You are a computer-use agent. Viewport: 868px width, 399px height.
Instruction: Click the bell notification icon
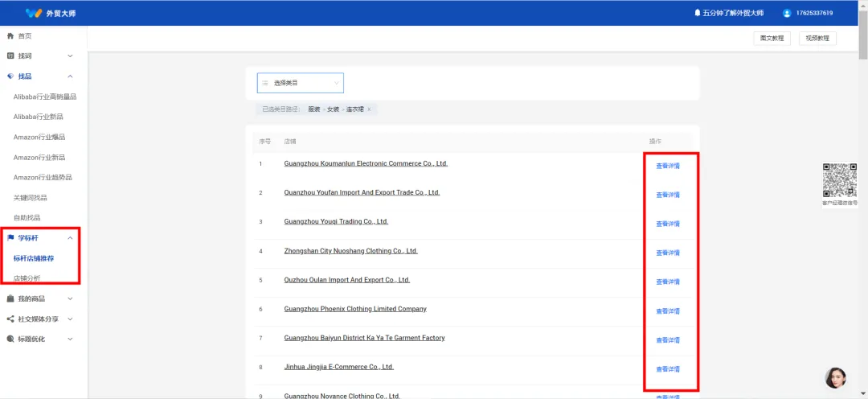pos(698,13)
